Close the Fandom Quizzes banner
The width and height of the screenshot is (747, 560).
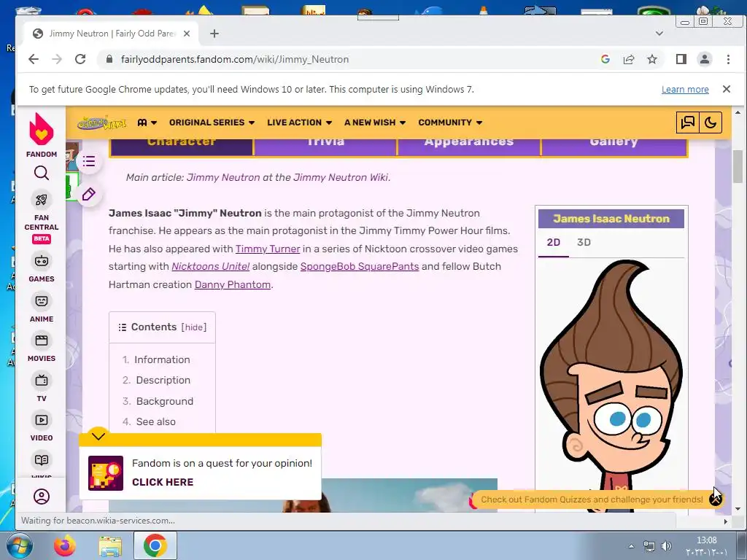coord(716,499)
